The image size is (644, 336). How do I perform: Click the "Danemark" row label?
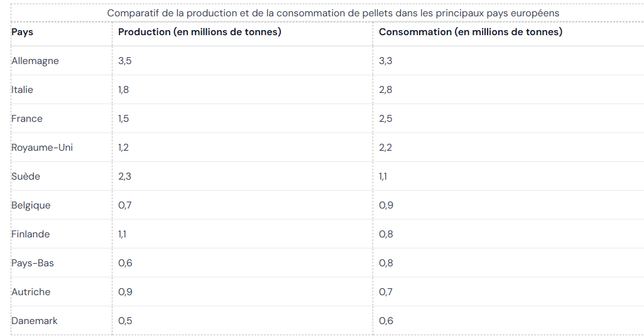coord(35,321)
